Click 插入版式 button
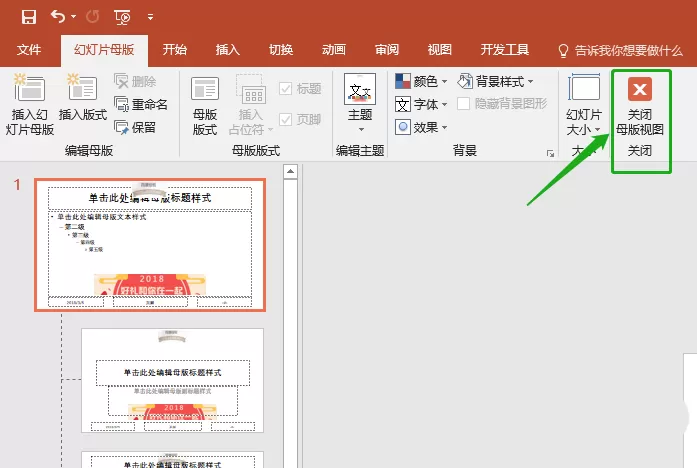Viewport: 697px width, 468px height. (83, 98)
